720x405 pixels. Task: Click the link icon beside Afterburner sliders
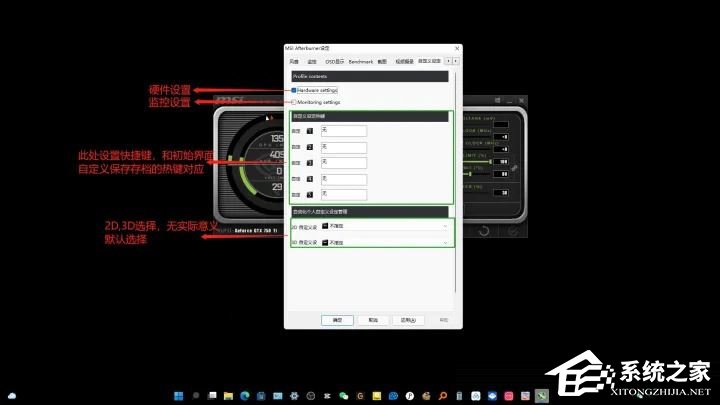[x=515, y=168]
